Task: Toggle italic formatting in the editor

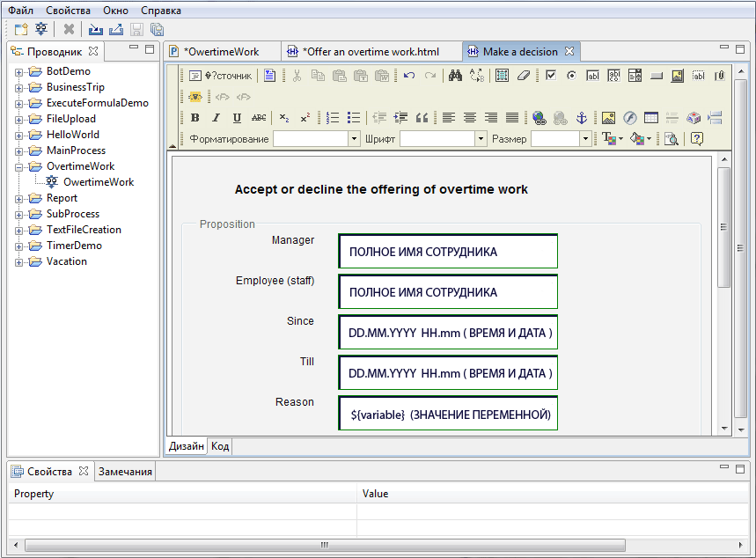Action: point(214,115)
